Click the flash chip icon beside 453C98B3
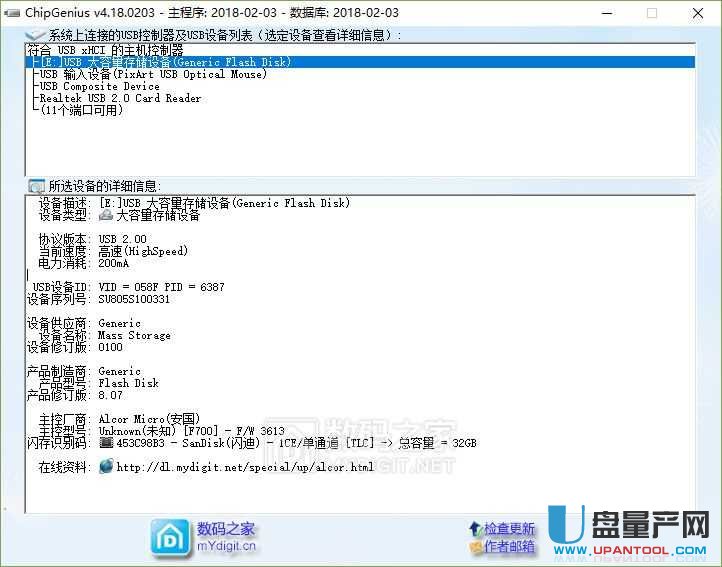This screenshot has height=567, width=722. pos(106,443)
